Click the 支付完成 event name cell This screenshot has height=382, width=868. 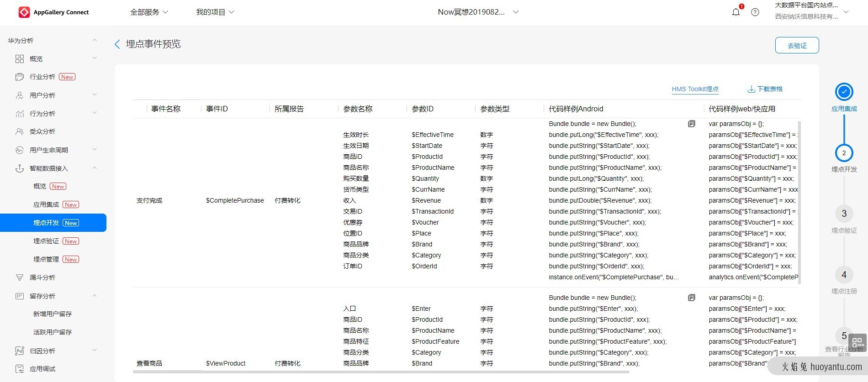click(x=149, y=200)
